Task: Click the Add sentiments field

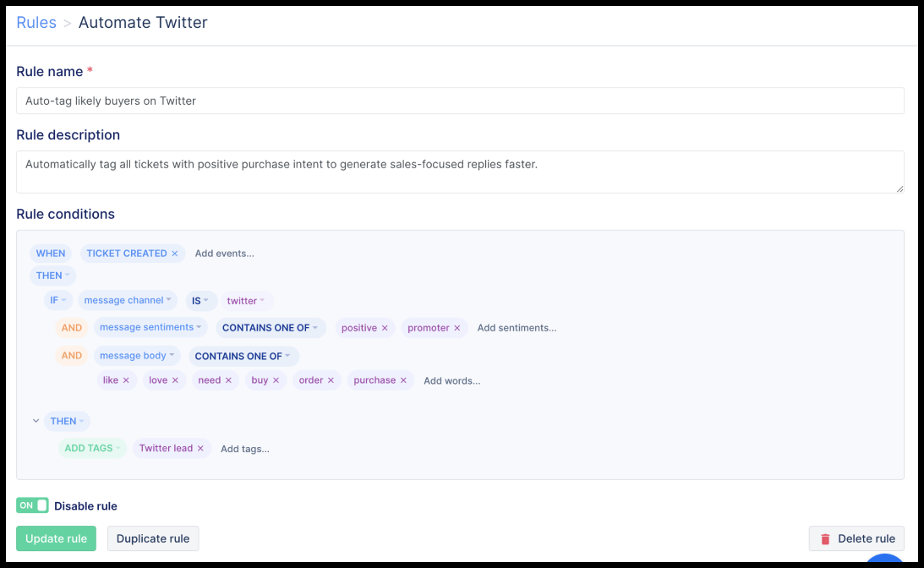Action: [517, 328]
